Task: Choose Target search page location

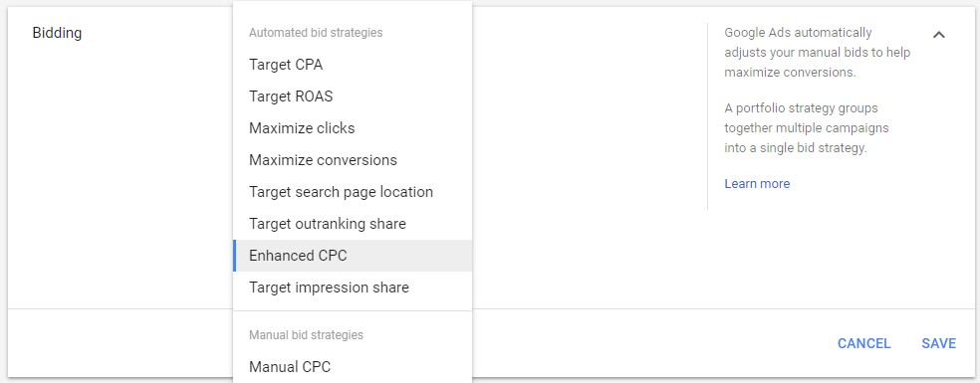Action: coord(353,192)
